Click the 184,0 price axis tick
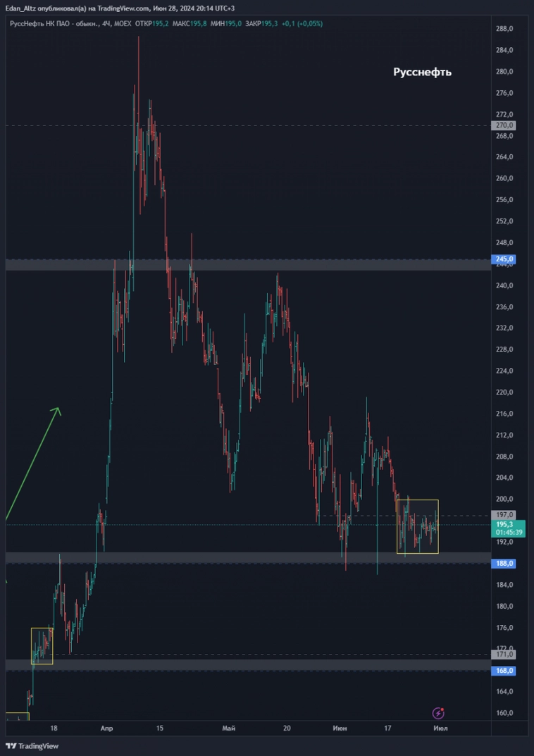The width and height of the screenshot is (534, 756). click(x=503, y=584)
